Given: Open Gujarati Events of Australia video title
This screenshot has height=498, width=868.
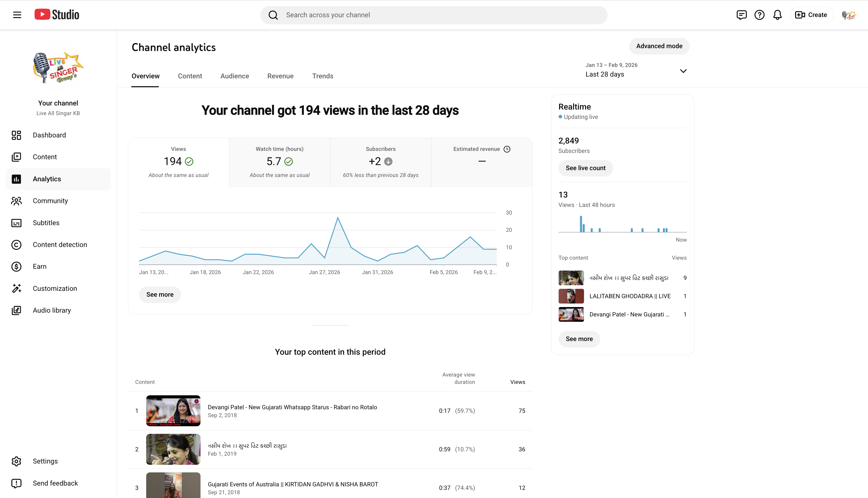Looking at the screenshot, I should (293, 484).
